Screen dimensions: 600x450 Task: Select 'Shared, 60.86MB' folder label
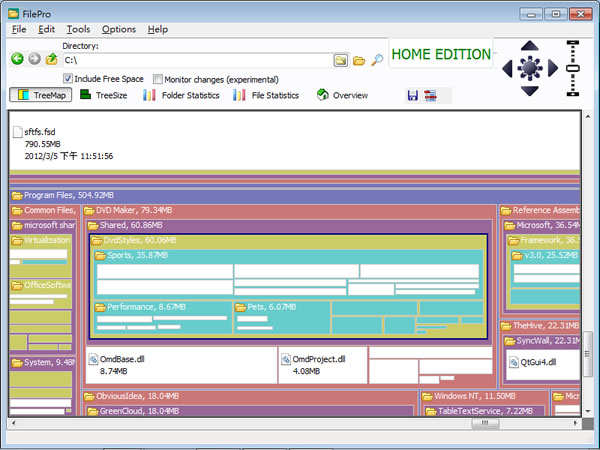131,225
